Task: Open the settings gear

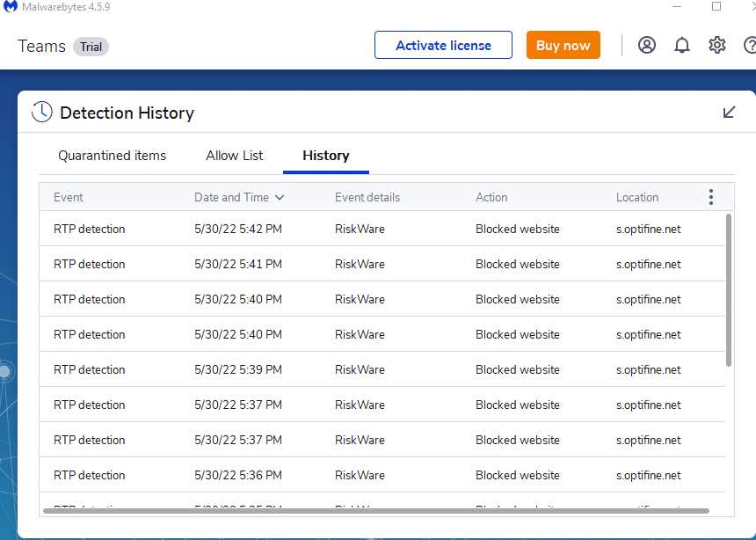Action: (x=717, y=45)
